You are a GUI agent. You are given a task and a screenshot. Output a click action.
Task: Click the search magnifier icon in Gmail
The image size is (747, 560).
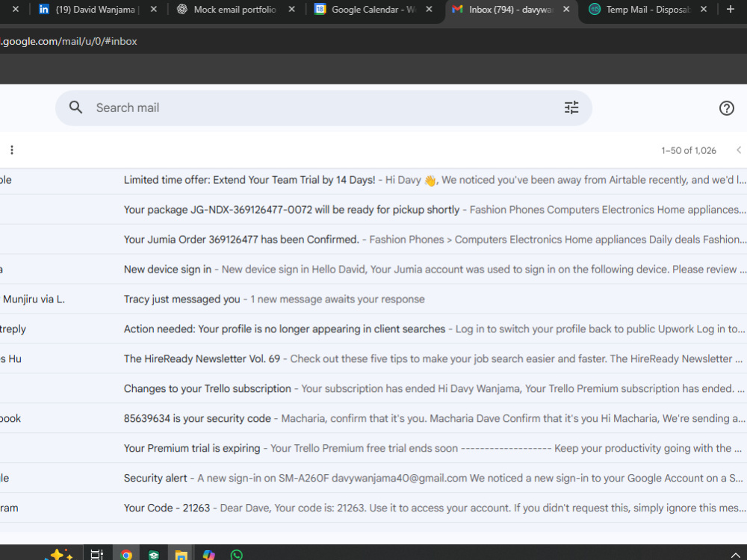point(75,108)
